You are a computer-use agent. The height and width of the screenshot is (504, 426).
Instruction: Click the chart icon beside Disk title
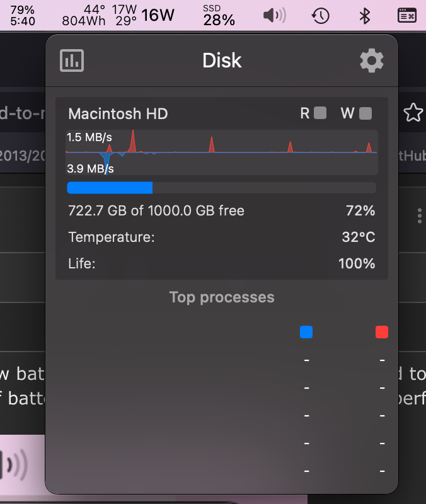(x=72, y=60)
